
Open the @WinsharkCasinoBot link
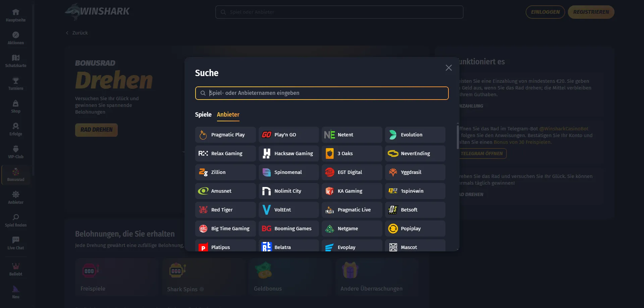point(563,129)
